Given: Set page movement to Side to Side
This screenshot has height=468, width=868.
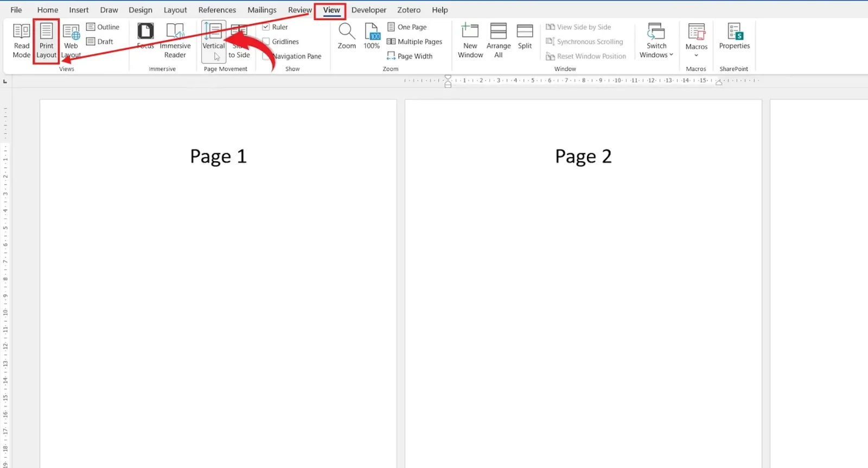Looking at the screenshot, I should tap(239, 41).
